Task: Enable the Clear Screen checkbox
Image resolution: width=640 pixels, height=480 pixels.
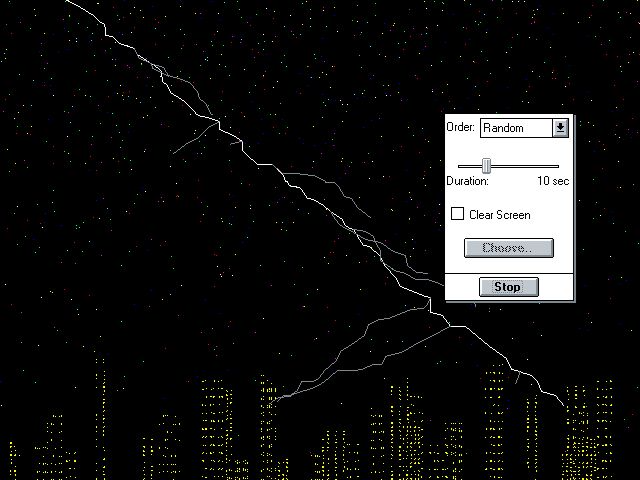Action: pyautogui.click(x=458, y=214)
